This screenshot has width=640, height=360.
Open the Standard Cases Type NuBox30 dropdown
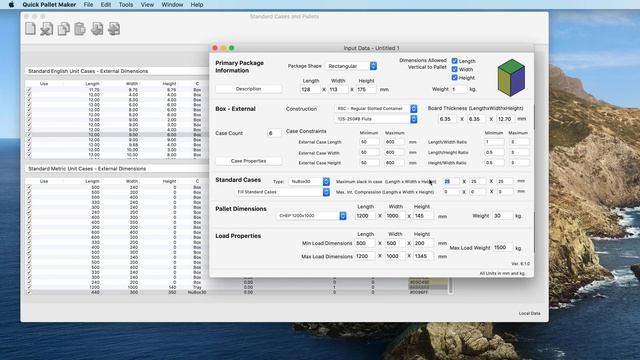point(309,181)
